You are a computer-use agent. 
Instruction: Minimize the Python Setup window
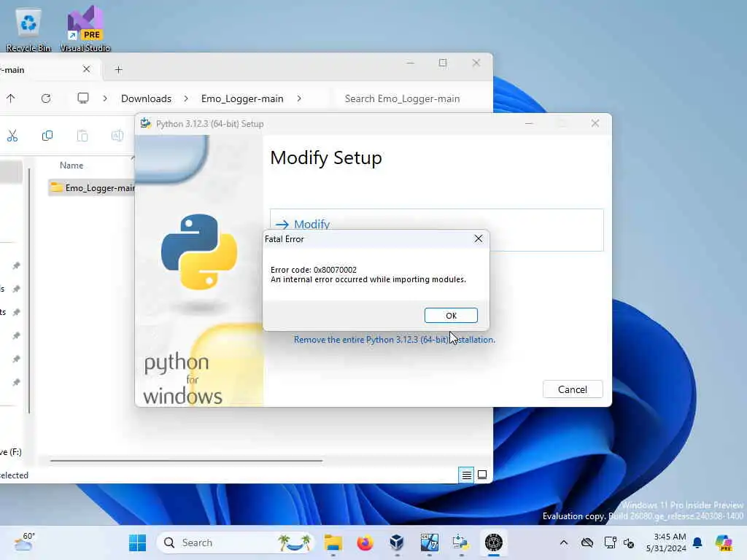click(x=529, y=123)
